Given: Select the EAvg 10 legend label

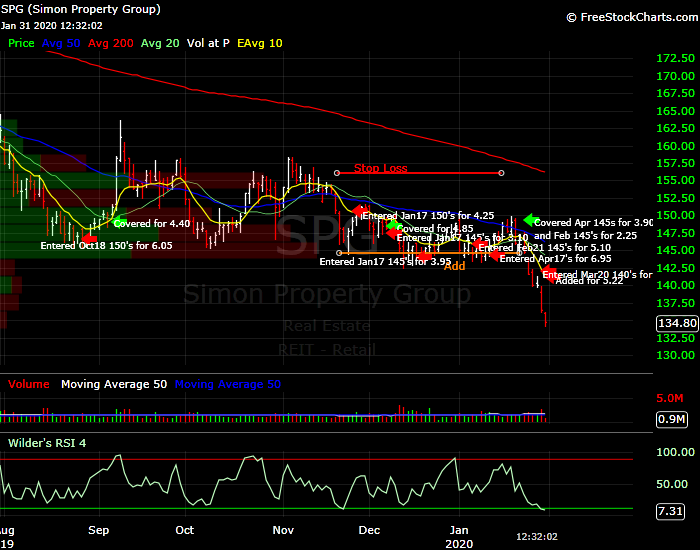Looking at the screenshot, I should [x=260, y=43].
